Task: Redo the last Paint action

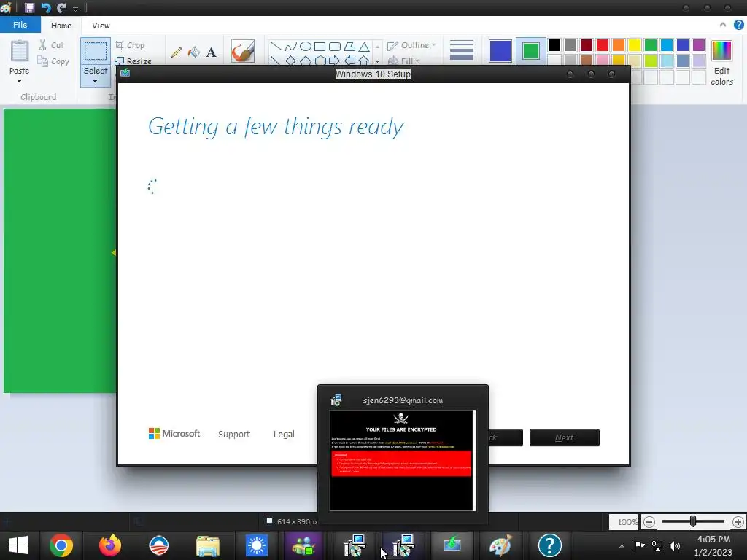Action: click(62, 7)
